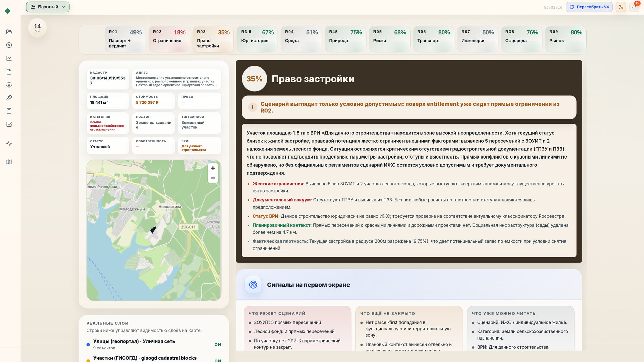This screenshot has width=644, height=362.
Task: Open the compass explore icon
Action: pos(9,45)
